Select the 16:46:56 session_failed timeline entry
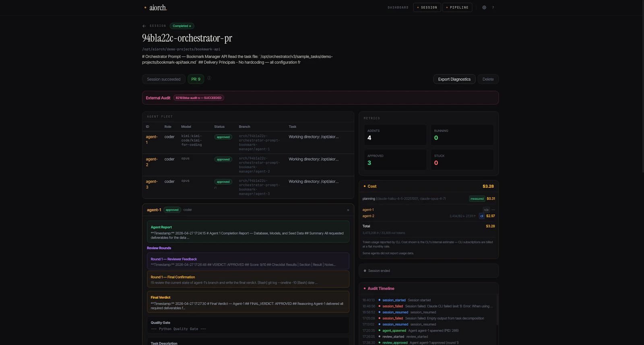Image resolution: width=644 pixels, height=345 pixels. [429, 306]
